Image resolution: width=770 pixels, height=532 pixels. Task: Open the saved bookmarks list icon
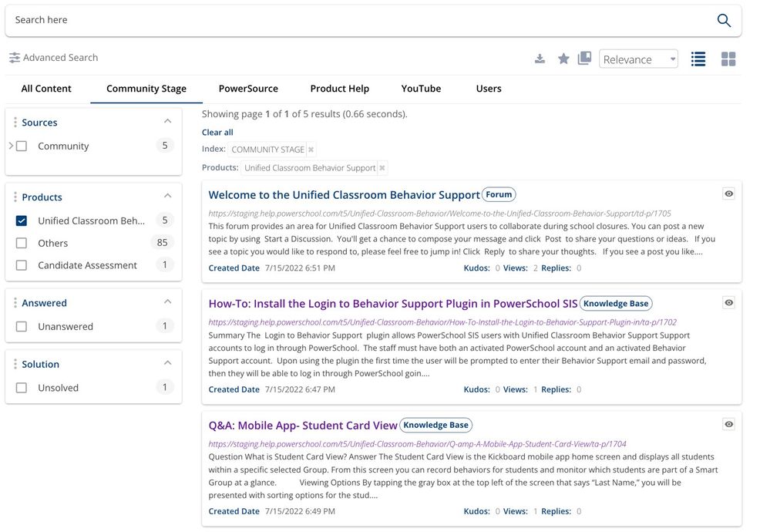point(584,59)
